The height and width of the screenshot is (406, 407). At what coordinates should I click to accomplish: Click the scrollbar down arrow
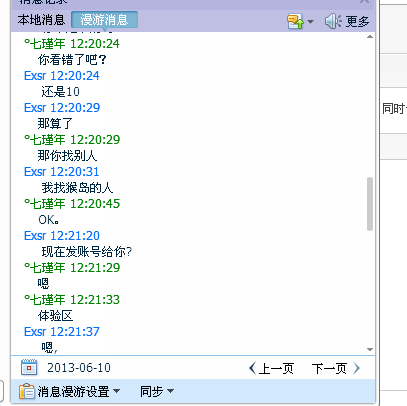point(370,349)
